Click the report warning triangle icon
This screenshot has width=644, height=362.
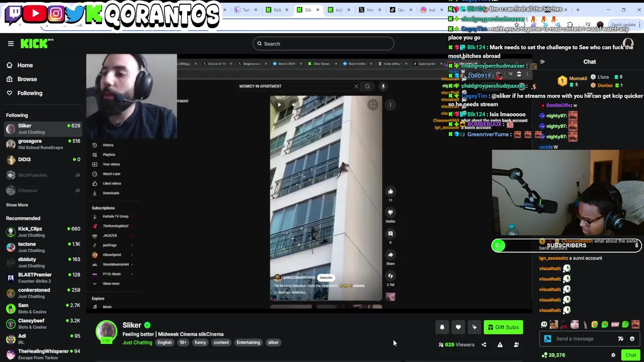tap(500, 345)
